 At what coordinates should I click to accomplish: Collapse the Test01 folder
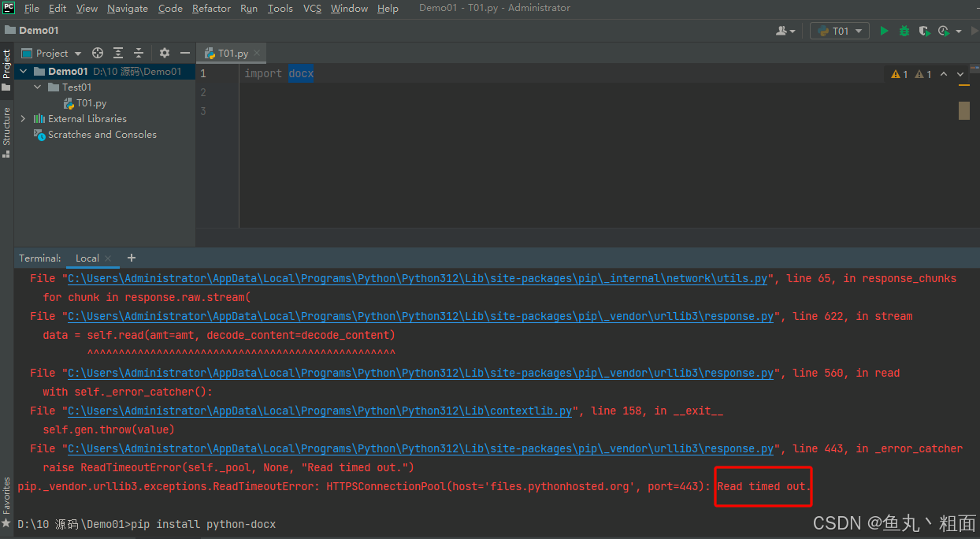point(38,87)
